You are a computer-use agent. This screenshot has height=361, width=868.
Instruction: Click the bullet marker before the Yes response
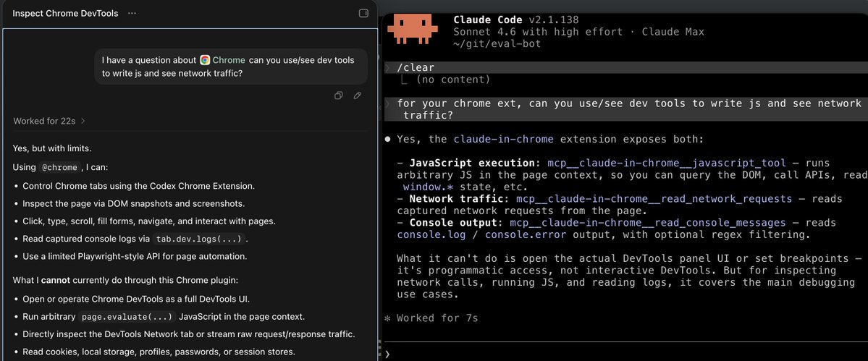(x=388, y=140)
